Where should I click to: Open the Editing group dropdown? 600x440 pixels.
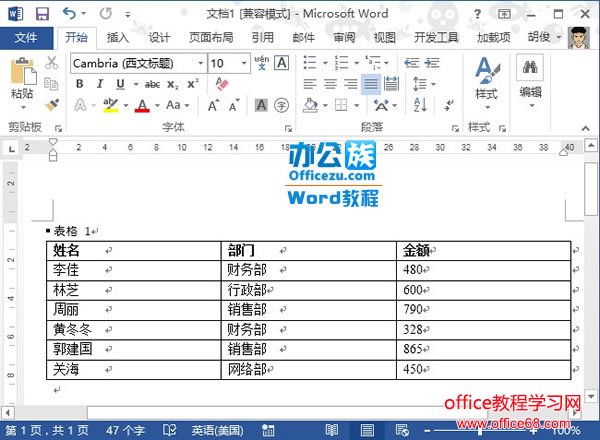pyautogui.click(x=530, y=84)
